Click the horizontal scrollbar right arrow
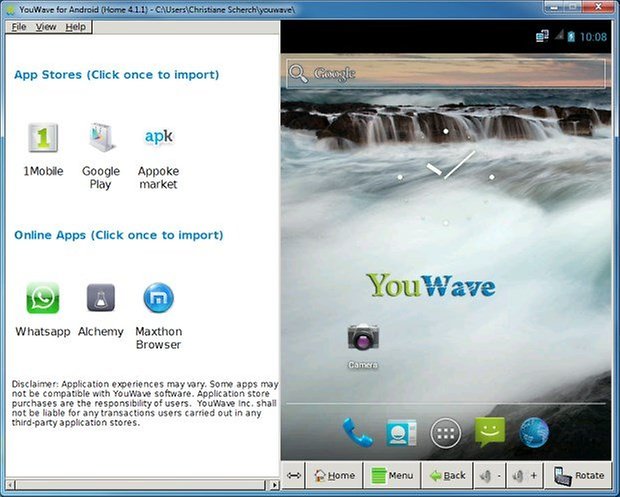This screenshot has height=497, width=620. (x=274, y=484)
